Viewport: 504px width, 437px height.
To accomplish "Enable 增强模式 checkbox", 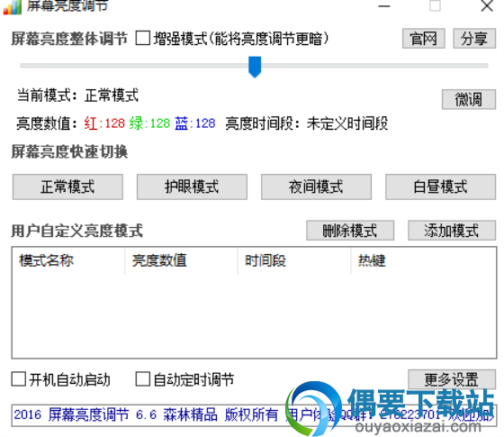I will point(143,38).
